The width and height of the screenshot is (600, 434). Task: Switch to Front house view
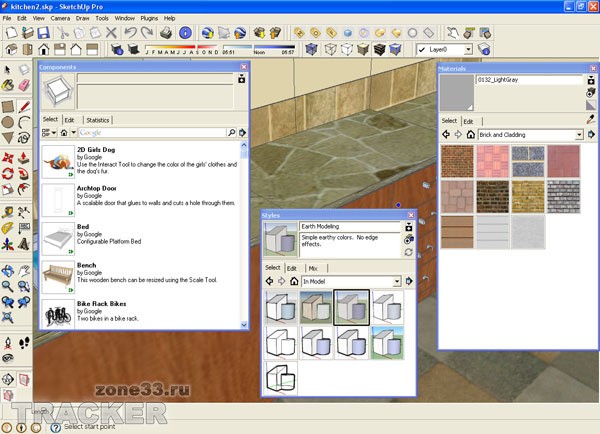(43, 49)
